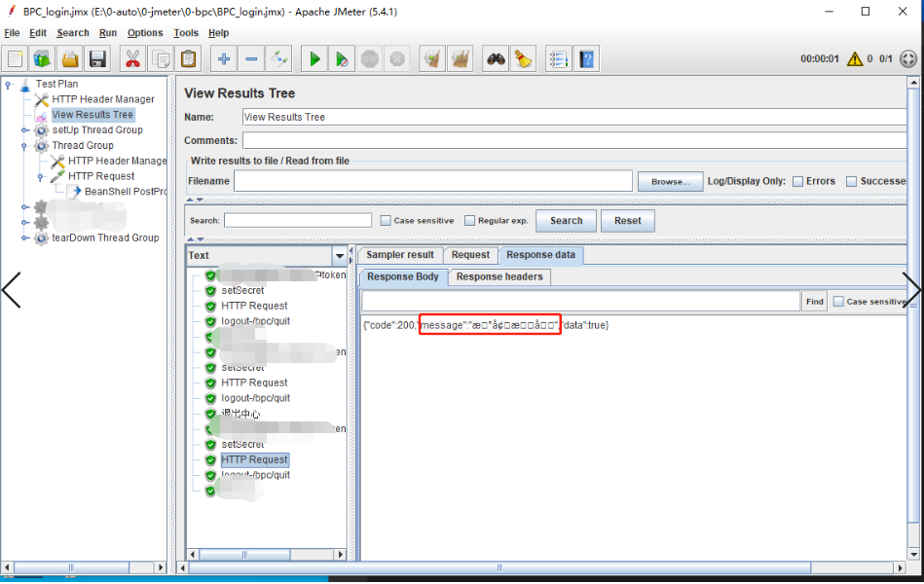Click the Search binoculars icon
The width and height of the screenshot is (924, 584).
(x=496, y=59)
